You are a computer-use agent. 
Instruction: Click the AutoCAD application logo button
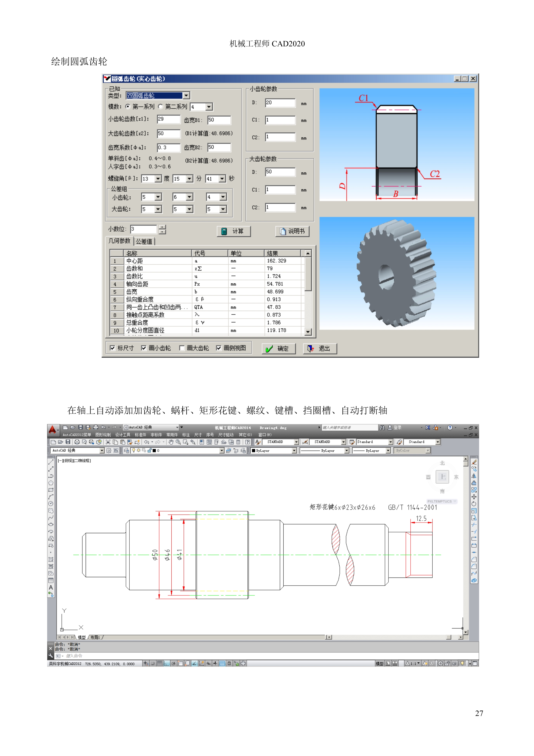click(52, 429)
